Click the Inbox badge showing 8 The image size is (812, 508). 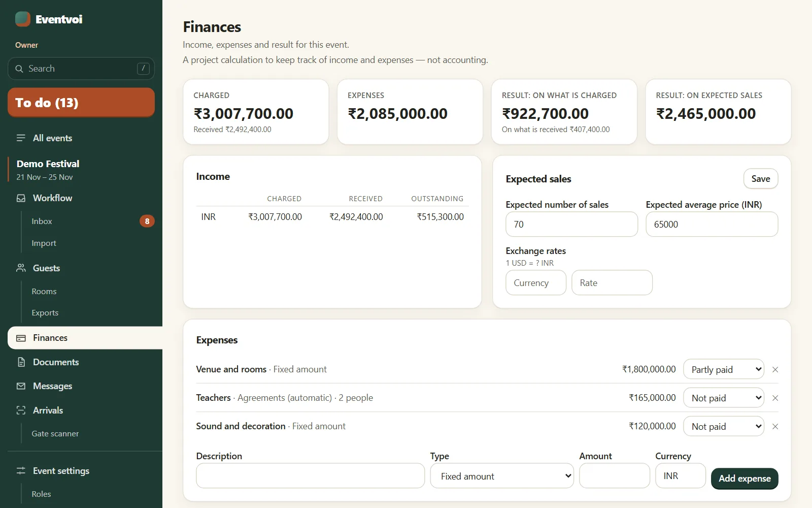click(x=147, y=221)
